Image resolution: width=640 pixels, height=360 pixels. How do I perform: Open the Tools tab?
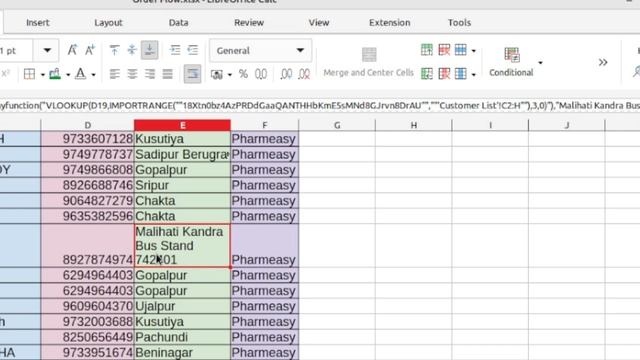coord(459,23)
